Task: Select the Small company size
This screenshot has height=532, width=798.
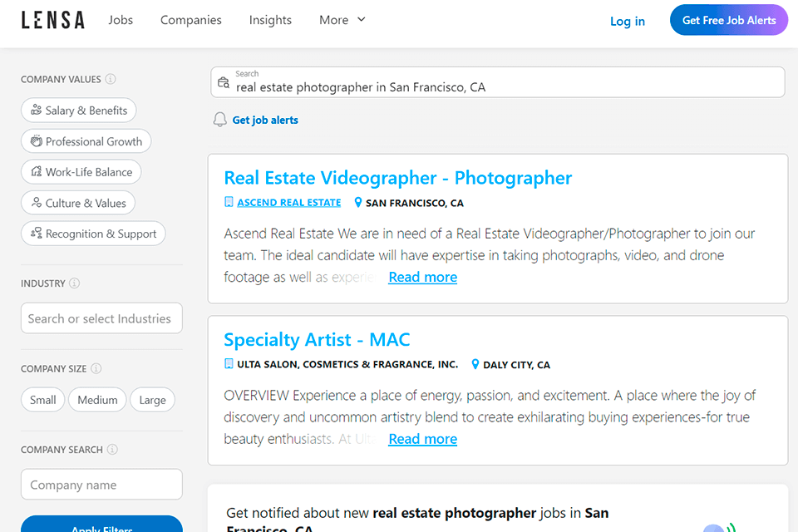Action: (42, 400)
